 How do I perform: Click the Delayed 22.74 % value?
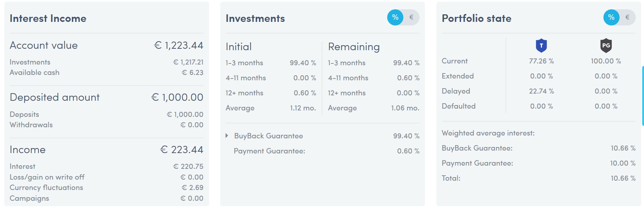(541, 91)
